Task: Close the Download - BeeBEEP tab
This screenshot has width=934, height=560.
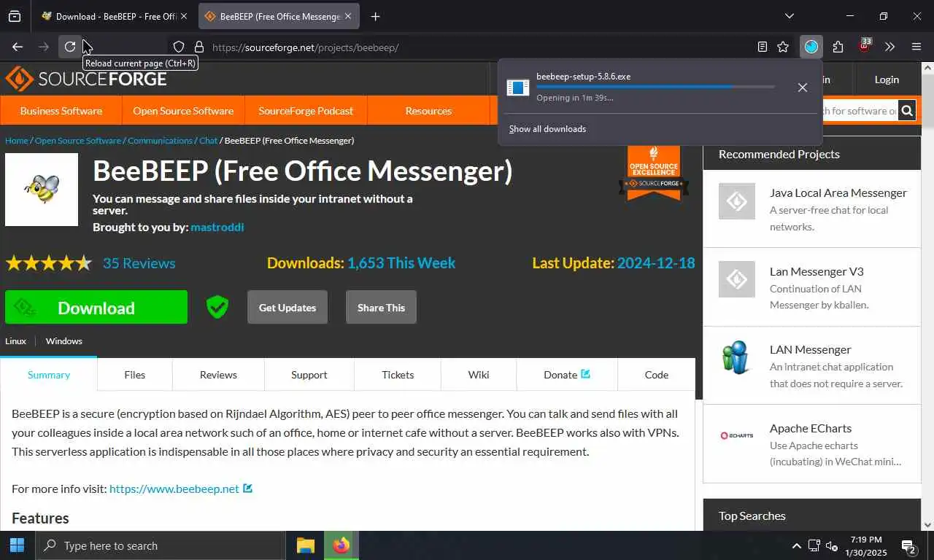Action: coord(183,16)
